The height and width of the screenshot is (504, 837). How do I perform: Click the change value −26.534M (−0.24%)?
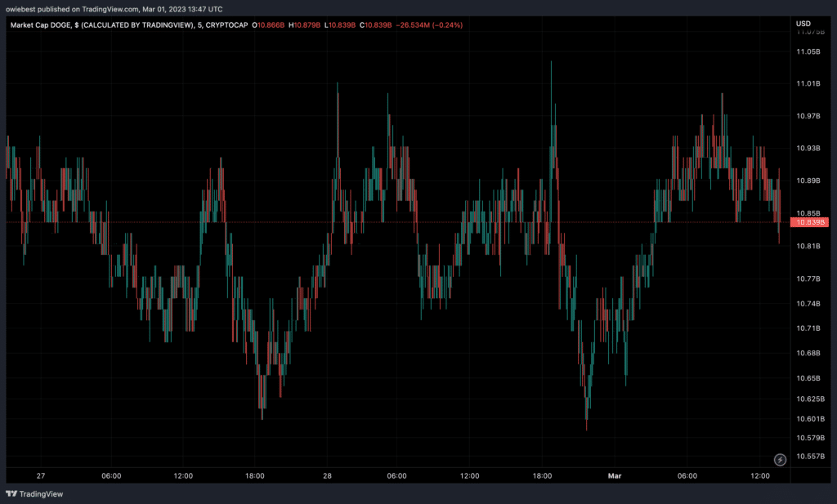pyautogui.click(x=429, y=25)
